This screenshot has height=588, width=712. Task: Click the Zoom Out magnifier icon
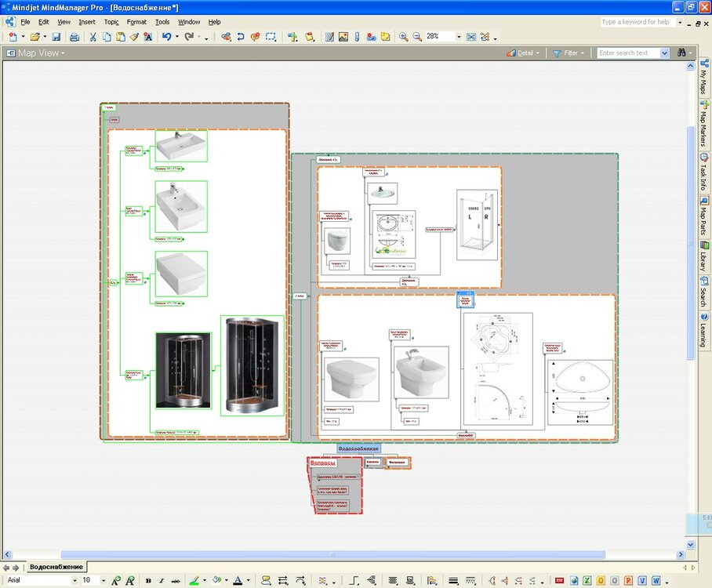pyautogui.click(x=417, y=37)
